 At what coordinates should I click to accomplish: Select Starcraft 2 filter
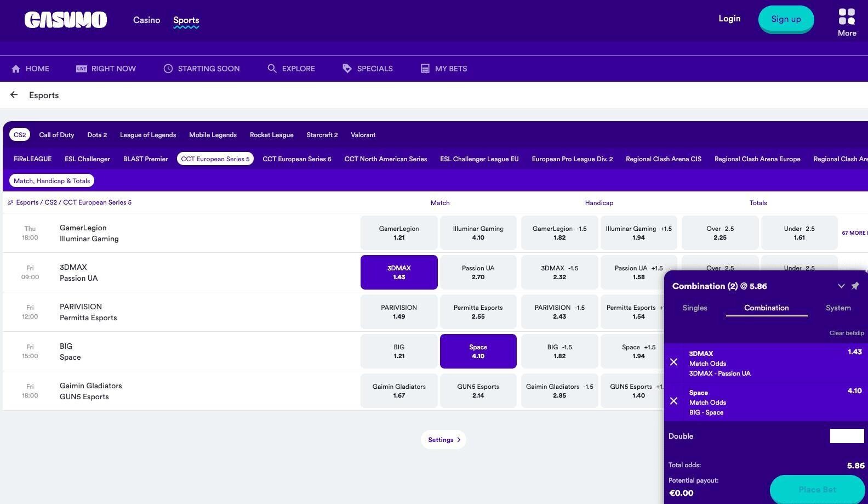tap(322, 135)
